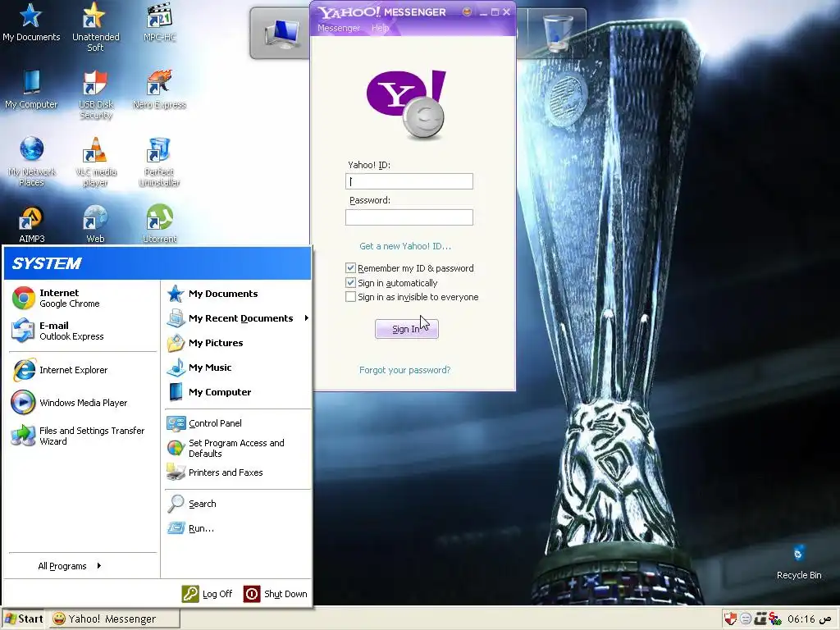Viewport: 840px width, 630px height.
Task: Open My Music in Start menu
Action: pyautogui.click(x=199, y=367)
